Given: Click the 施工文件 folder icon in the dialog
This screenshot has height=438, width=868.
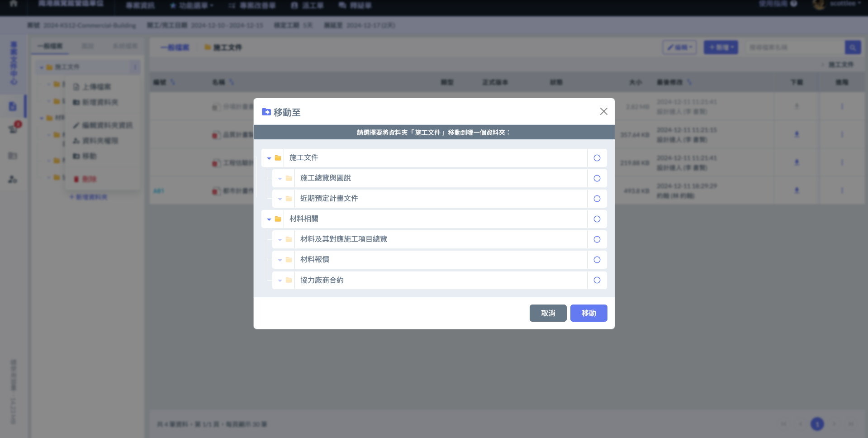Looking at the screenshot, I should [278, 158].
